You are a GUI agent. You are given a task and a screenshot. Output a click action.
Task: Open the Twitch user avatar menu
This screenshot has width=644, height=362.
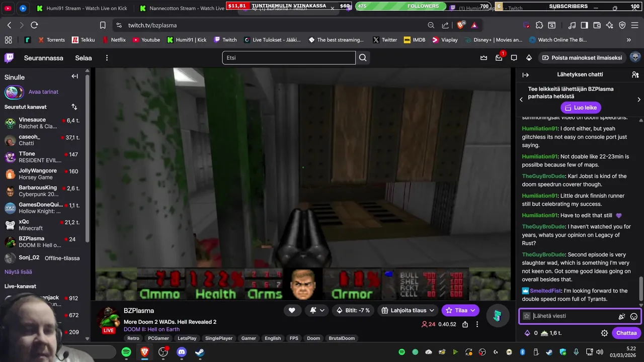(x=635, y=57)
